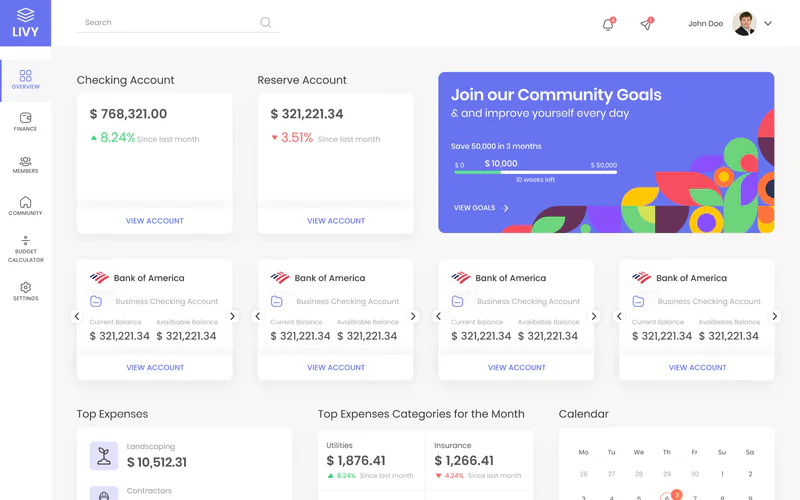Click the red 3.51% reserve change indicator
The width and height of the screenshot is (800, 500).
pyautogui.click(x=292, y=138)
